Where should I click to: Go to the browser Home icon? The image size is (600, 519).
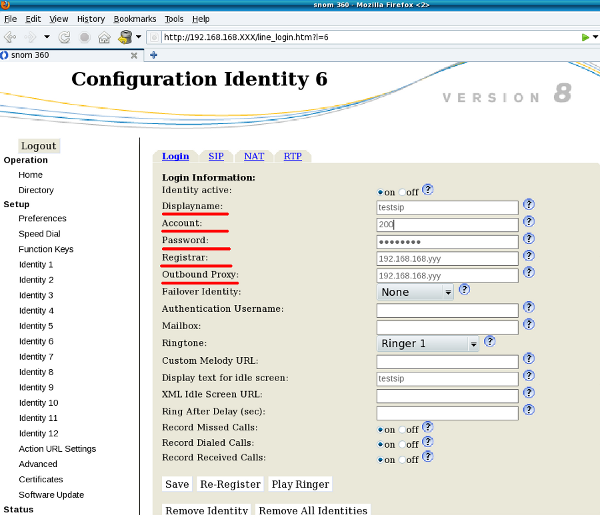(x=104, y=37)
